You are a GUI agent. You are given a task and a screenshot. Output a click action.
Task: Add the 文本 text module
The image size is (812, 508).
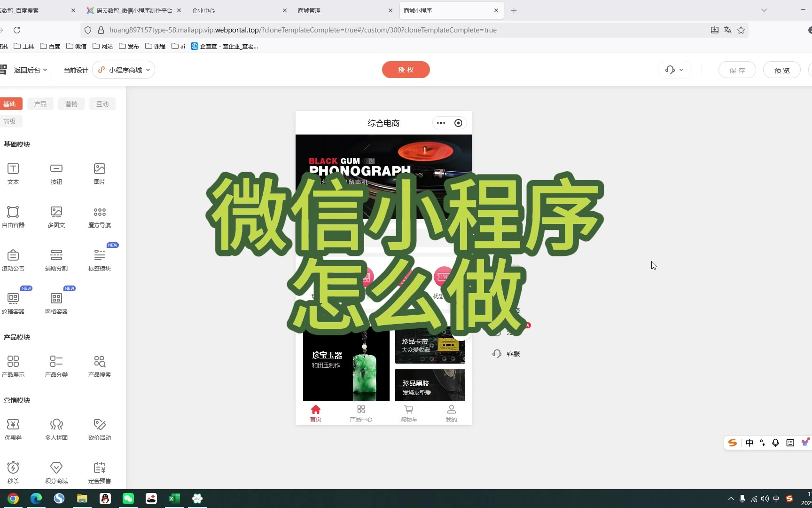tap(13, 174)
